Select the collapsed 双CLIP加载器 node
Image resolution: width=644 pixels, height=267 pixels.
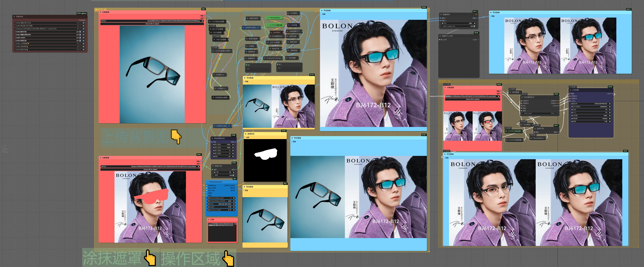tap(217, 29)
